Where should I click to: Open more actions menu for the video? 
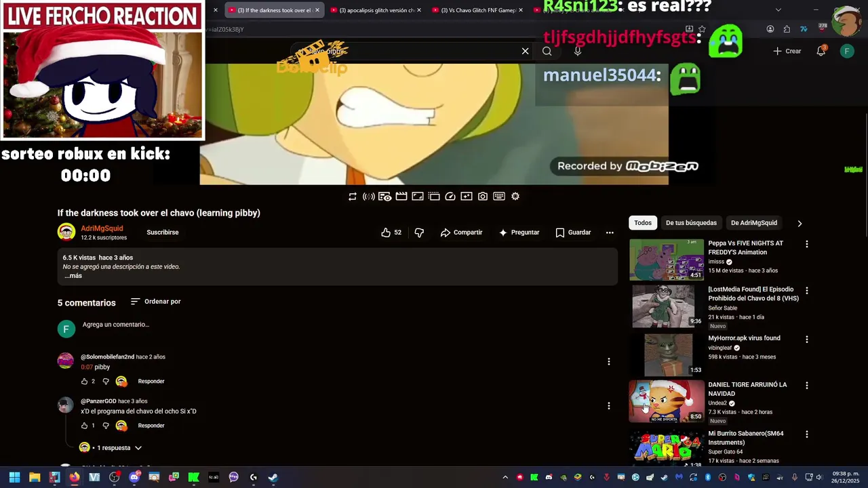click(x=610, y=232)
